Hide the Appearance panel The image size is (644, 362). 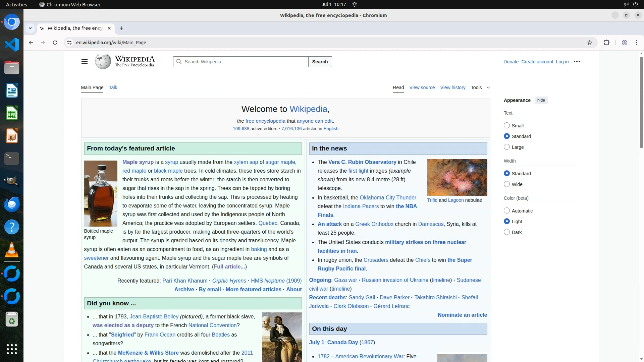pos(541,100)
